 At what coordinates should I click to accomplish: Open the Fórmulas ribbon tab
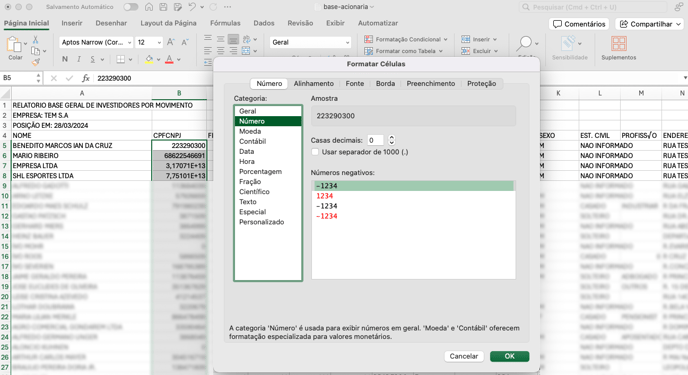coord(225,23)
